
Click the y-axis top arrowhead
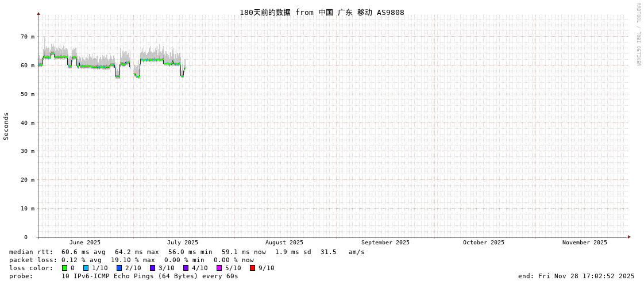38,13
